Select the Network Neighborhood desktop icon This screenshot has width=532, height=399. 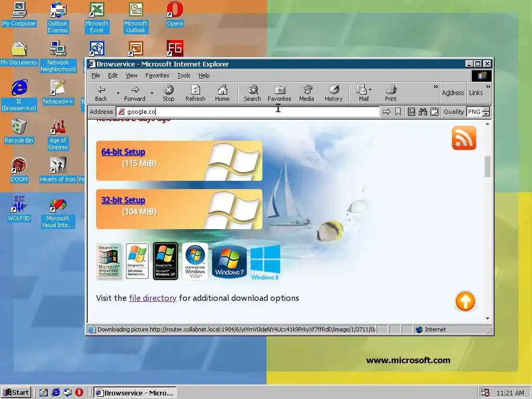click(58, 57)
